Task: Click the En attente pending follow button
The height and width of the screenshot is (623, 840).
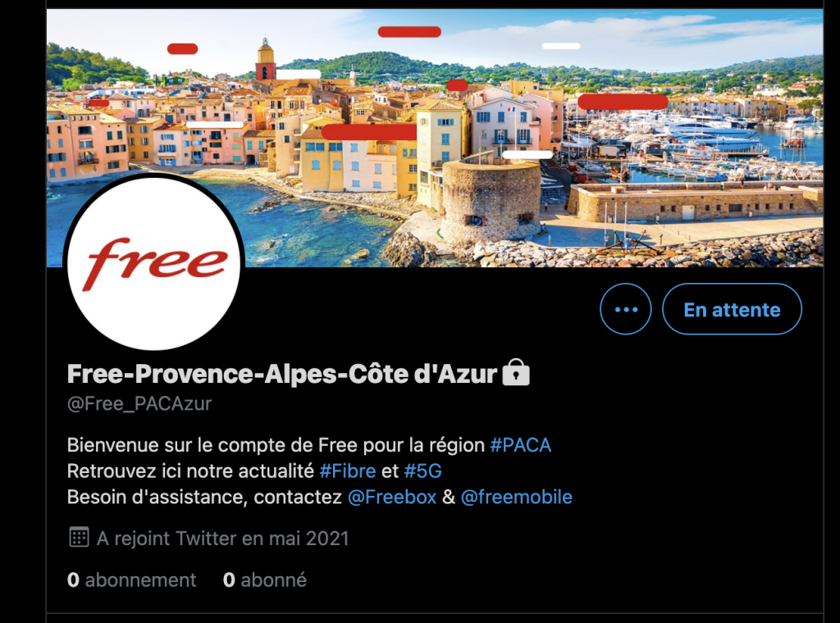Action: [732, 309]
